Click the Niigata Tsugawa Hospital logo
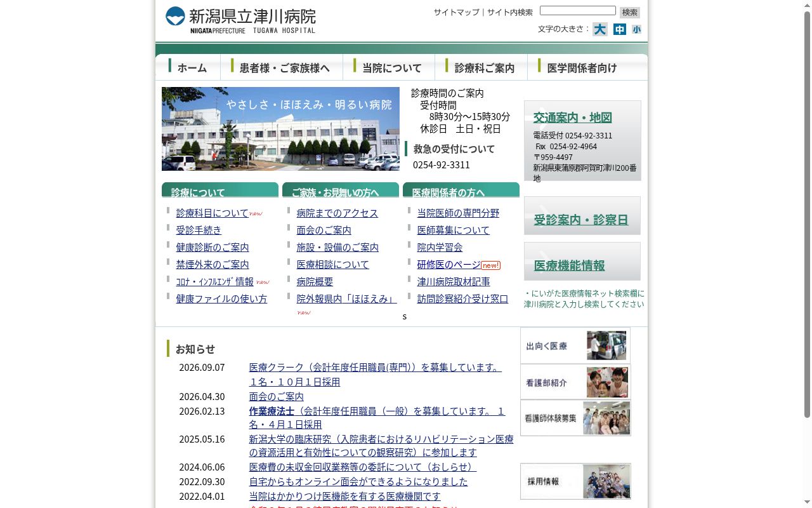 240,20
